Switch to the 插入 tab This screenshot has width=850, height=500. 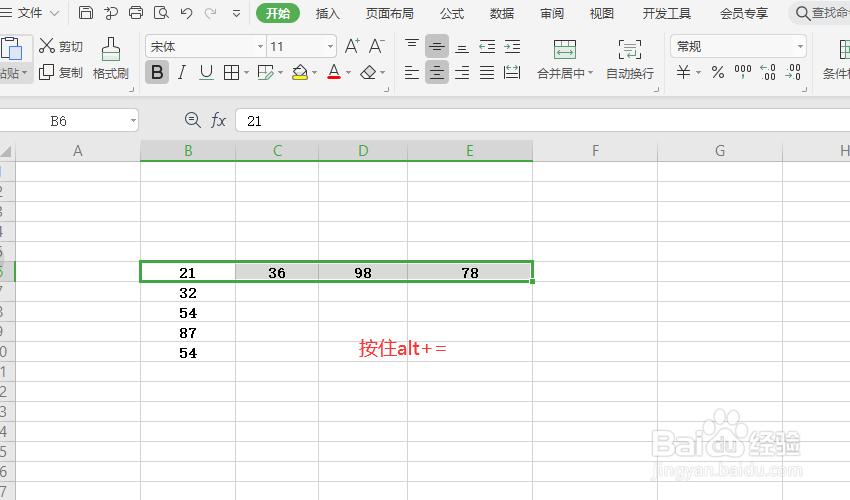tap(327, 14)
